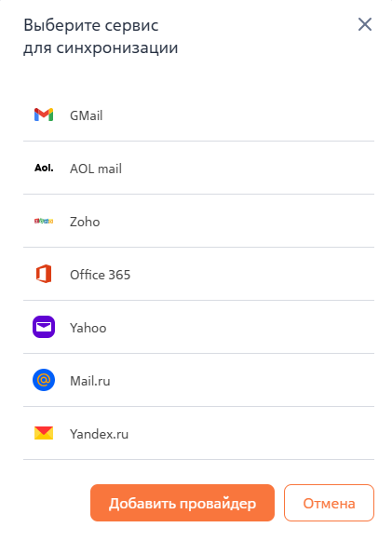Pick the 'Zoho' service name

pyautogui.click(x=85, y=222)
